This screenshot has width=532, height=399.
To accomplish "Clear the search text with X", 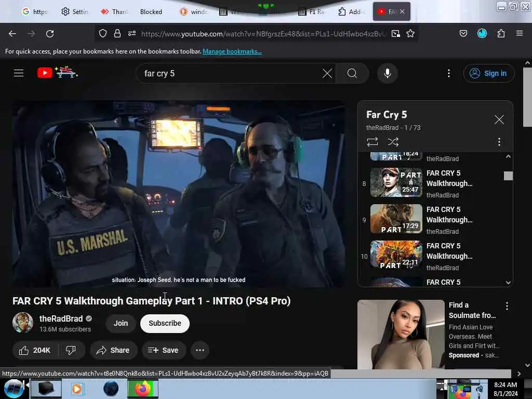I will tap(327, 73).
